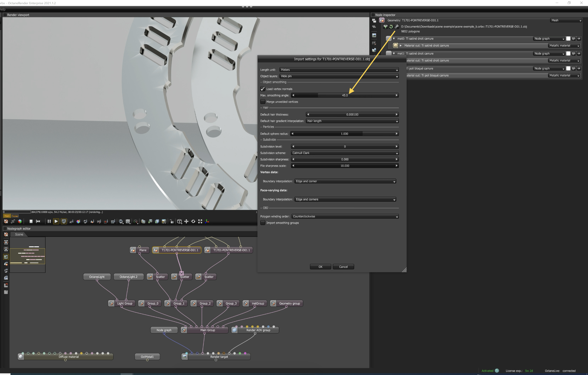This screenshot has height=375, width=588.
Task: Open Subdivision scheme Catmull Clark dropdown
Action: tap(344, 153)
